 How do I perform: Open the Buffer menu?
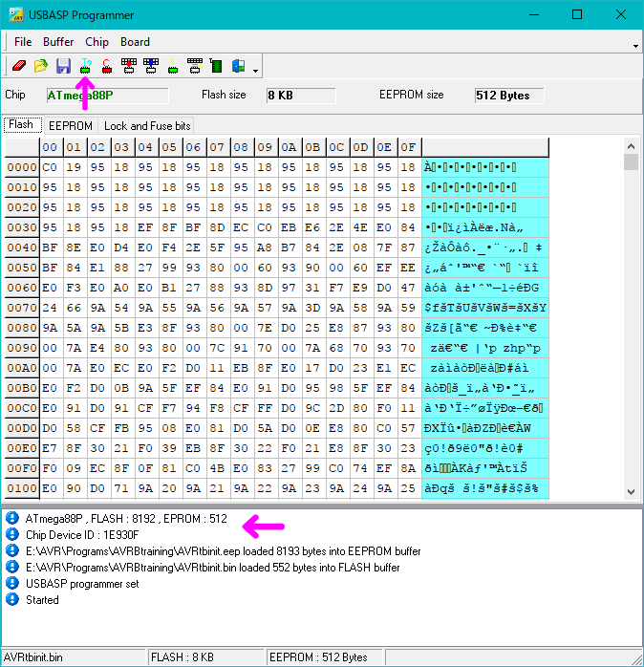click(x=58, y=42)
